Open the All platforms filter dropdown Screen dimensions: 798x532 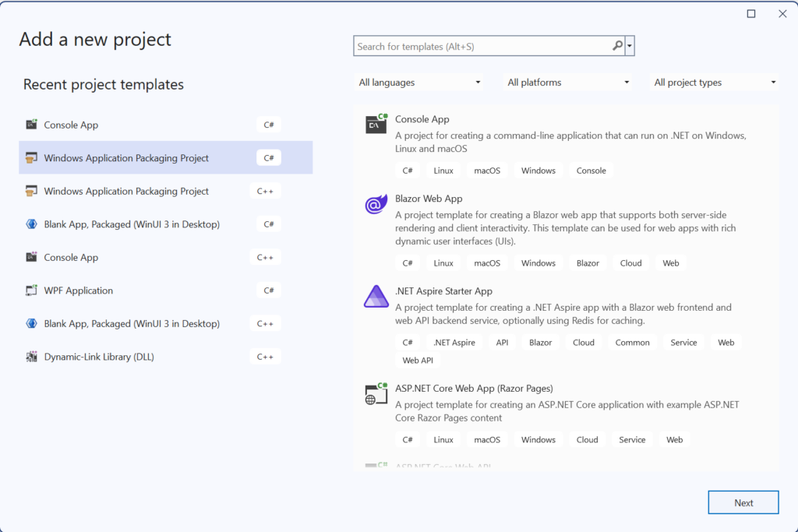[x=567, y=83]
